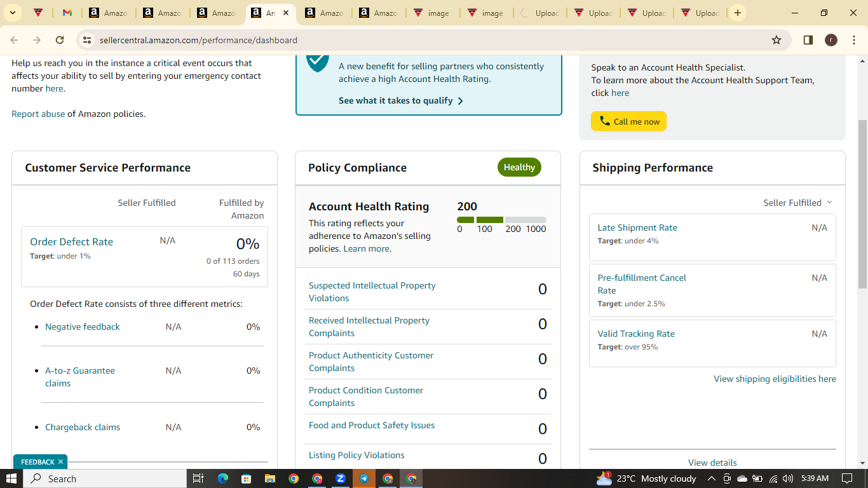Dismiss the Feedback widget with its X
This screenshot has height=488, width=868.
60,462
